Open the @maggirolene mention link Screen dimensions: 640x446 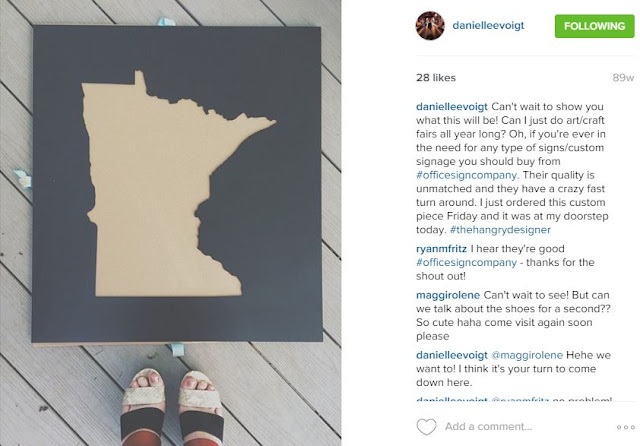527,355
